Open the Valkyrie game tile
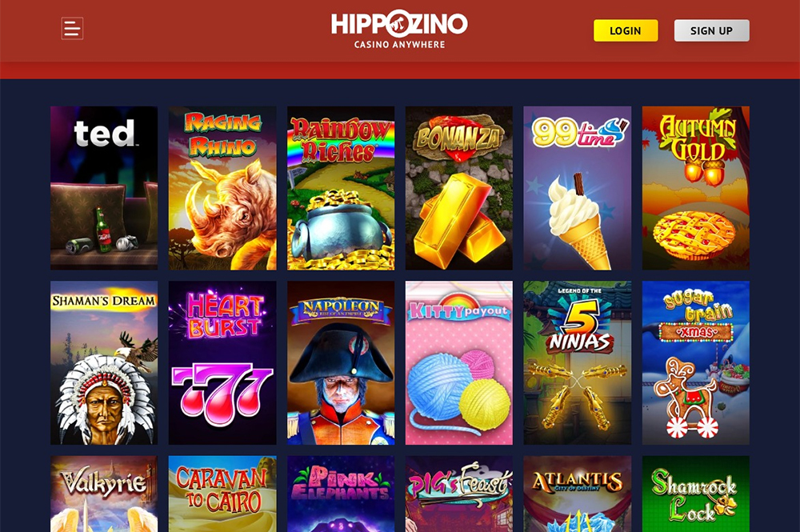 pos(104,494)
